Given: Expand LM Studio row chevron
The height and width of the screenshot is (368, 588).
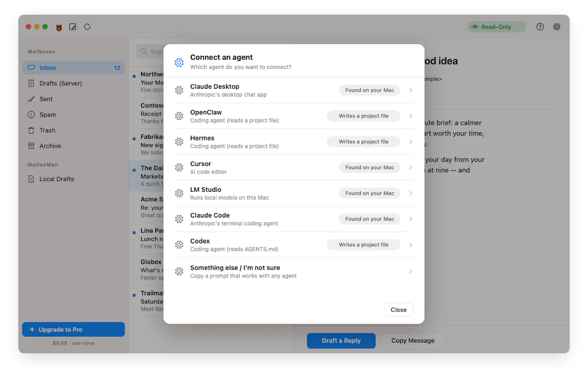Looking at the screenshot, I should (410, 193).
